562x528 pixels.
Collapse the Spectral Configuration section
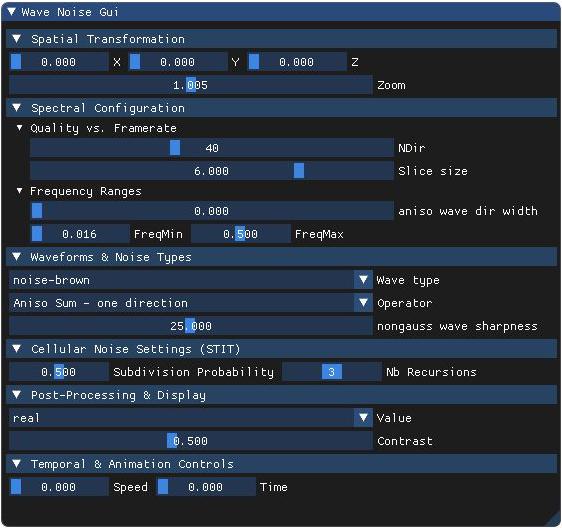pyautogui.click(x=17, y=108)
